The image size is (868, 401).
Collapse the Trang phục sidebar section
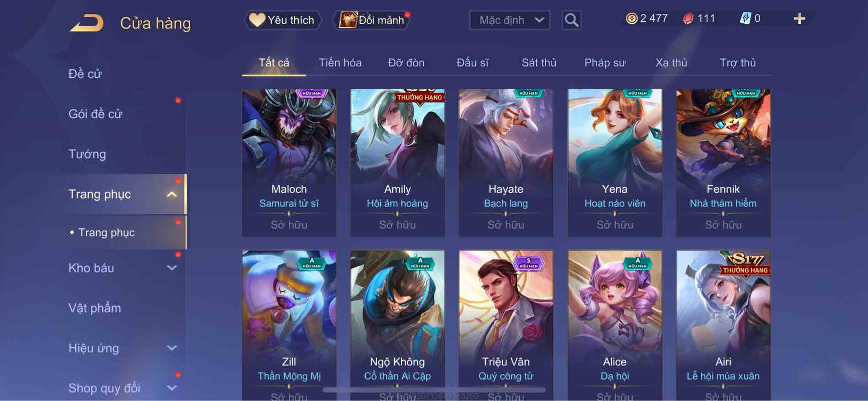(172, 194)
